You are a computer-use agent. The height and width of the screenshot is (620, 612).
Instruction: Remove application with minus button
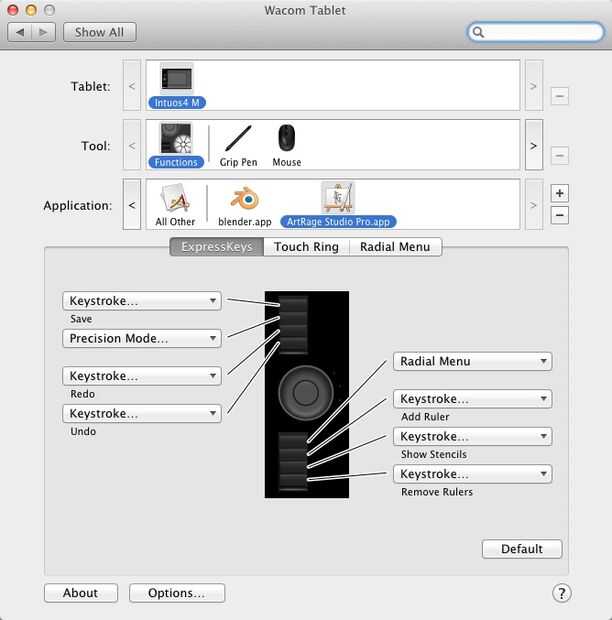click(559, 215)
